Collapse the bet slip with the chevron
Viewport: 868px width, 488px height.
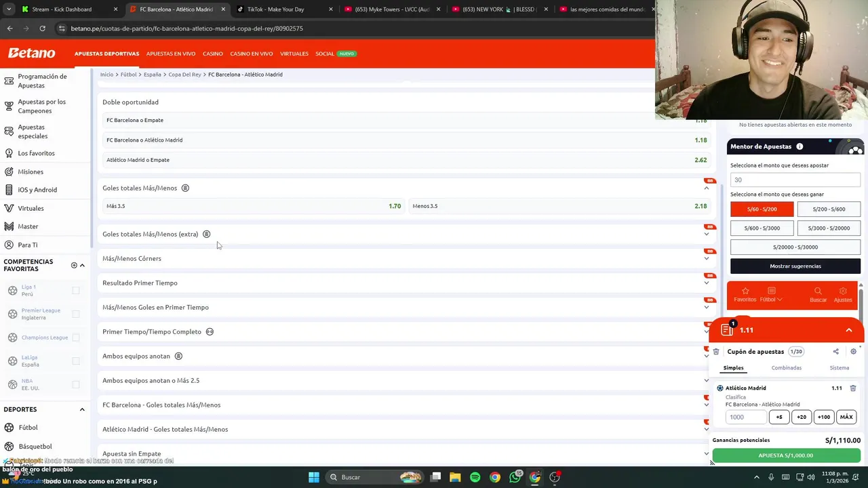coord(848,330)
